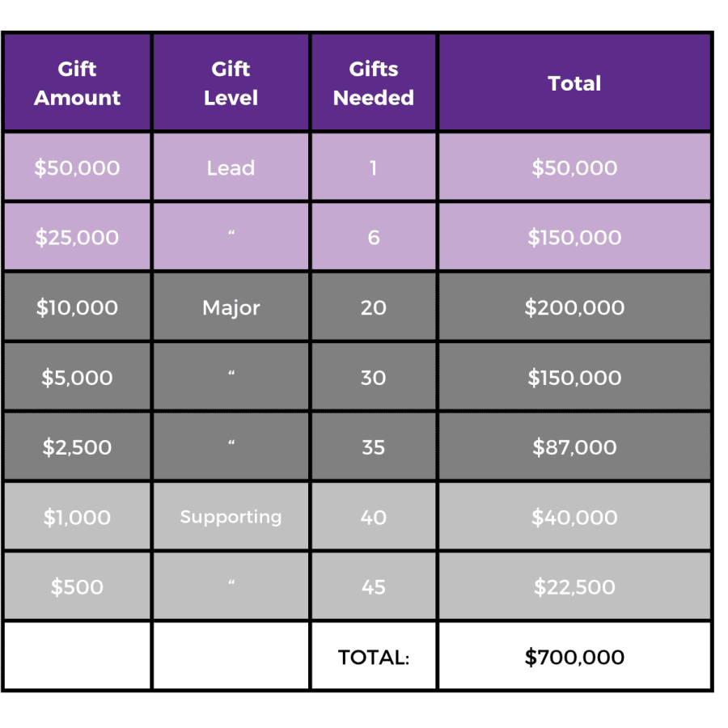The width and height of the screenshot is (728, 728).
Task: Click the $1,000 gift amount cell
Action: coord(77,517)
